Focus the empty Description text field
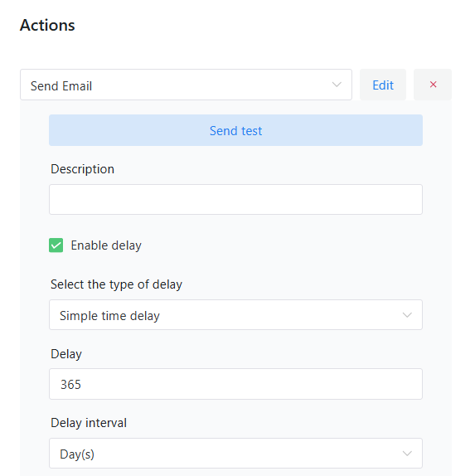Viewport: 470px width, 476px height. point(235,200)
